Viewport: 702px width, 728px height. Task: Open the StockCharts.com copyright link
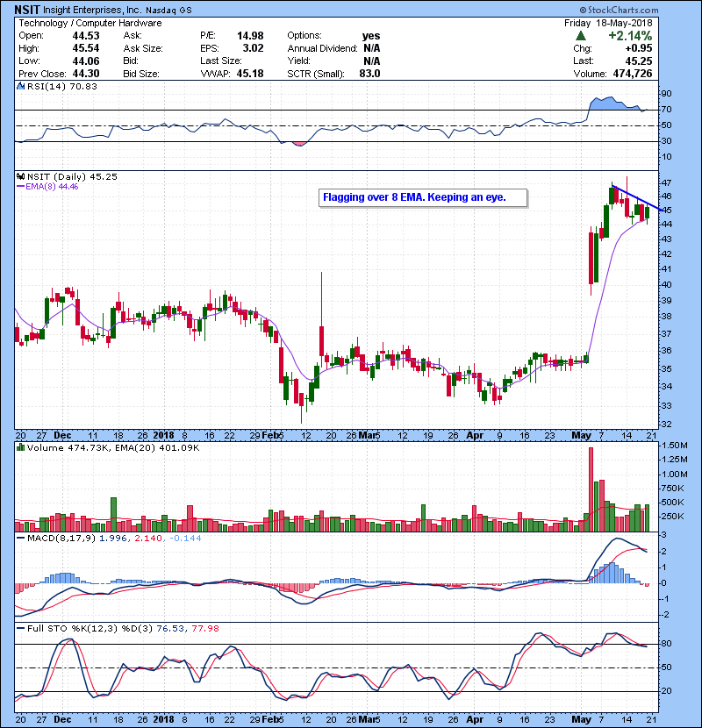(x=619, y=10)
